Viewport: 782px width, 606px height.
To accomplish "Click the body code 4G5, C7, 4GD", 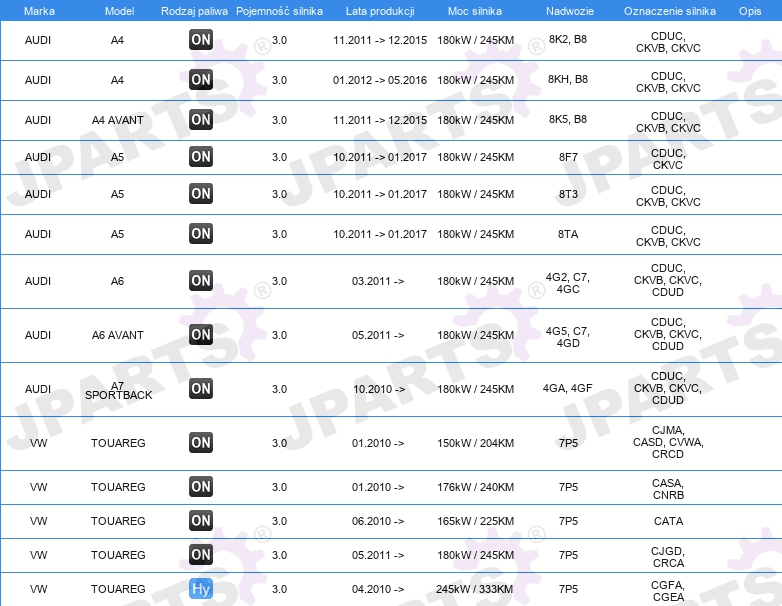I will tap(568, 337).
